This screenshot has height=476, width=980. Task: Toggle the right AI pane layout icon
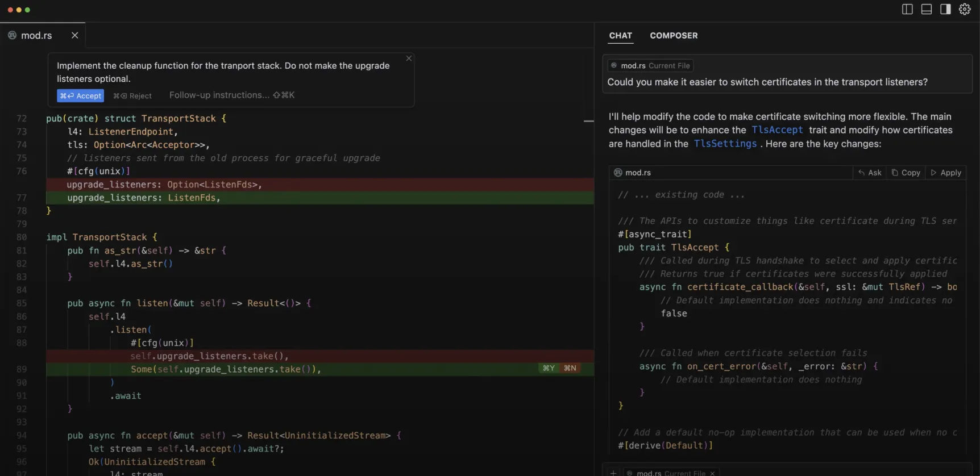pyautogui.click(x=945, y=9)
